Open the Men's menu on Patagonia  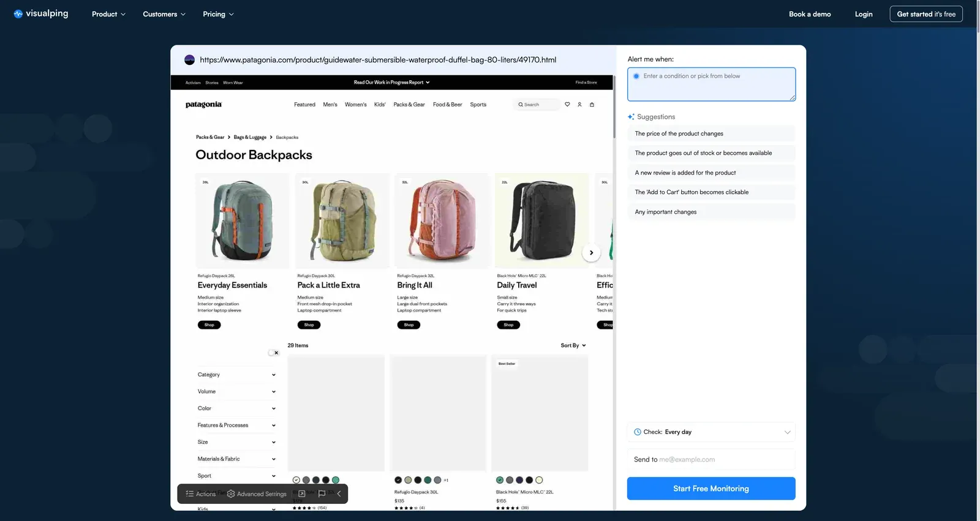[330, 105]
